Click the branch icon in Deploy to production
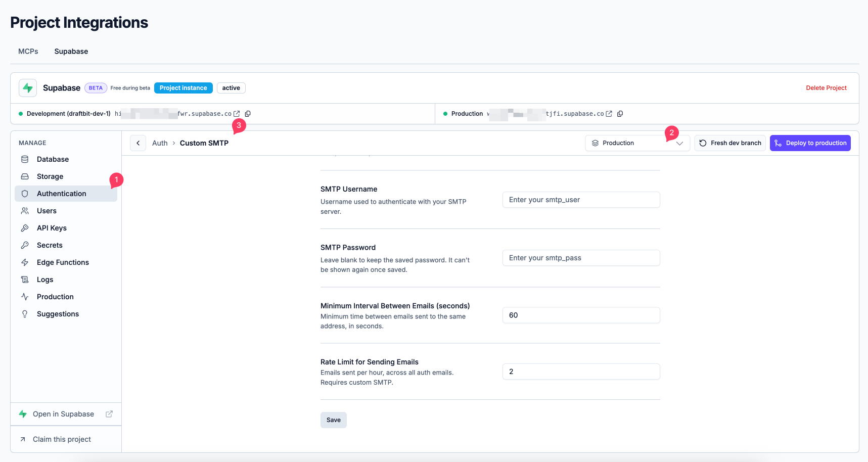The image size is (868, 462). (x=778, y=143)
